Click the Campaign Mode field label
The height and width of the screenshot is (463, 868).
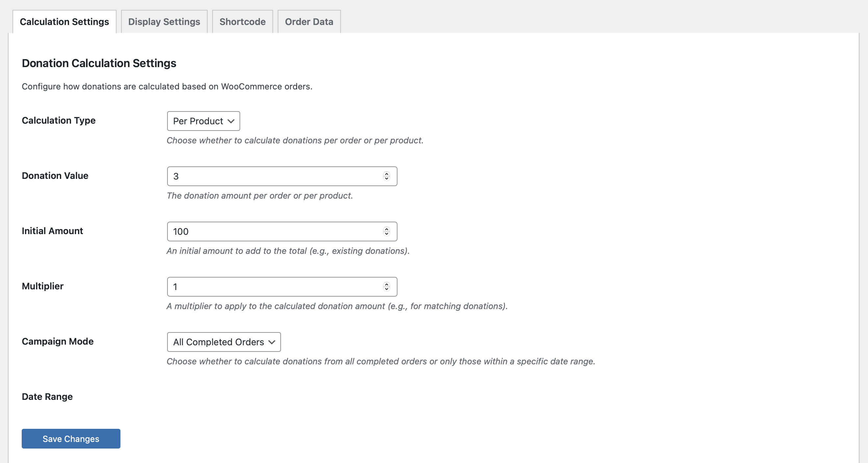click(58, 341)
